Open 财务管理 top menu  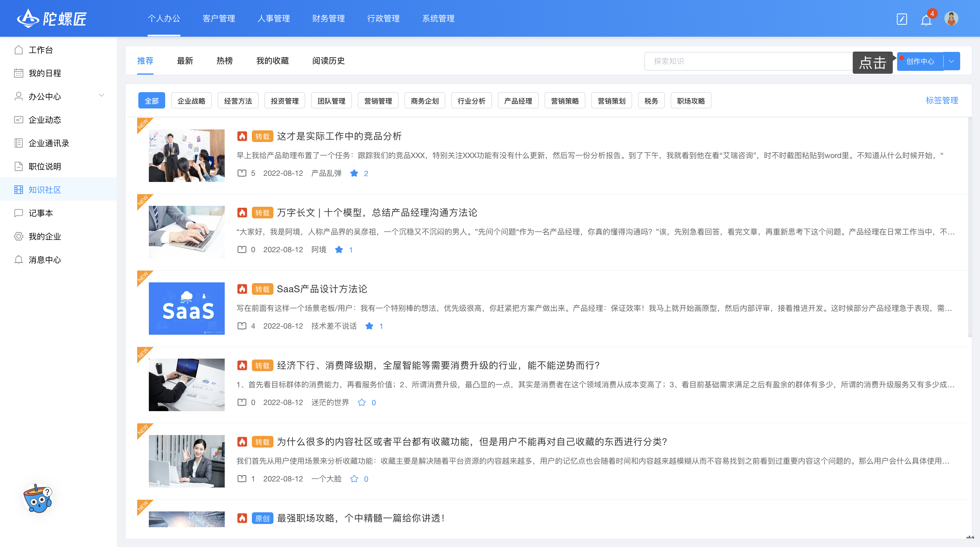328,18
